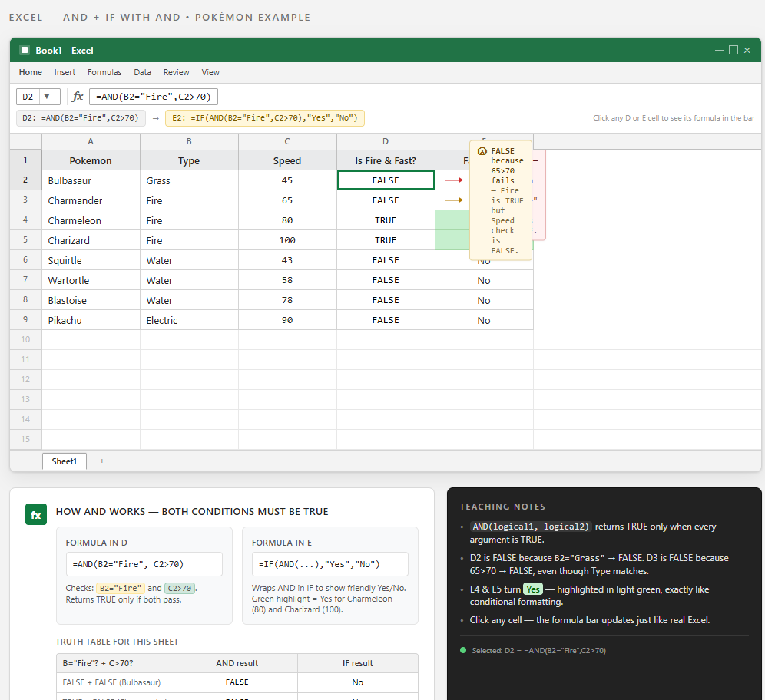Select the Squirtle cell
The width and height of the screenshot is (765, 700).
coord(91,260)
